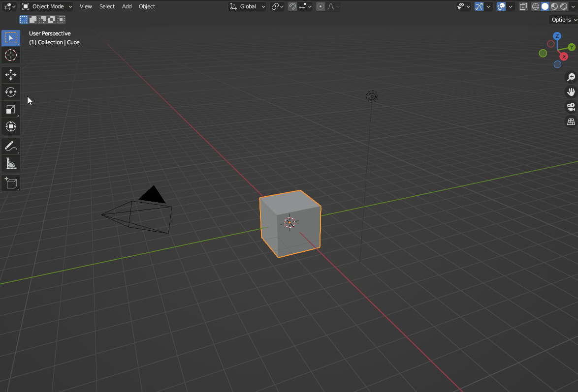The height and width of the screenshot is (392, 578).
Task: Click negative Z axis gizmo circle
Action: [557, 64]
